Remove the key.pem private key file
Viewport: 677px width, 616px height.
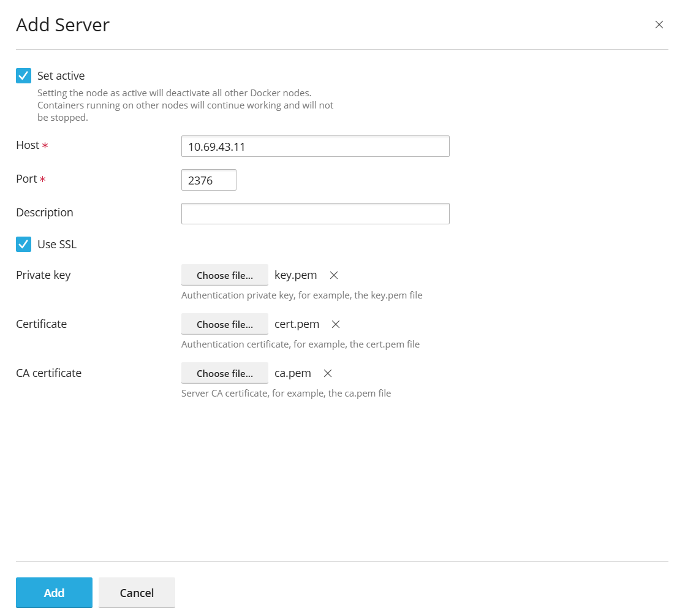(x=333, y=275)
